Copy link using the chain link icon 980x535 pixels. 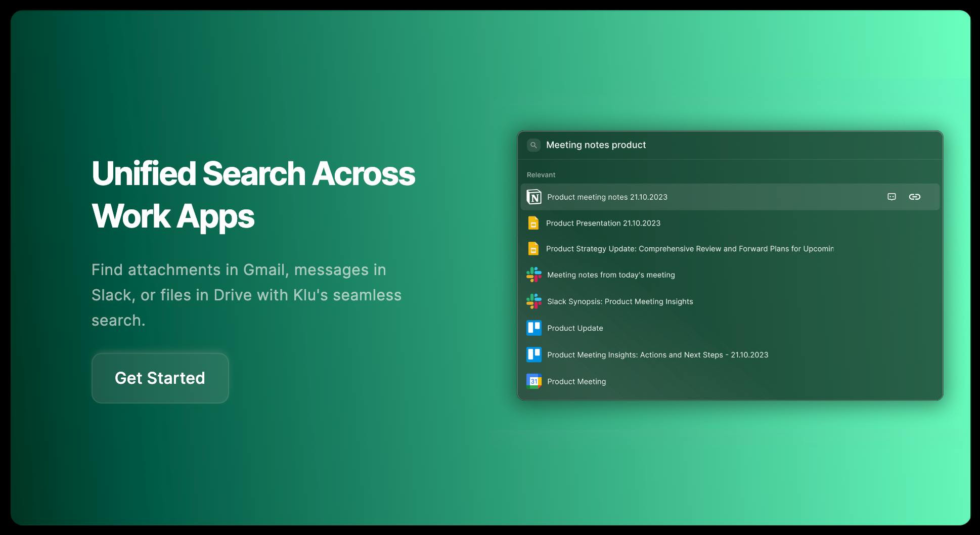[914, 197]
